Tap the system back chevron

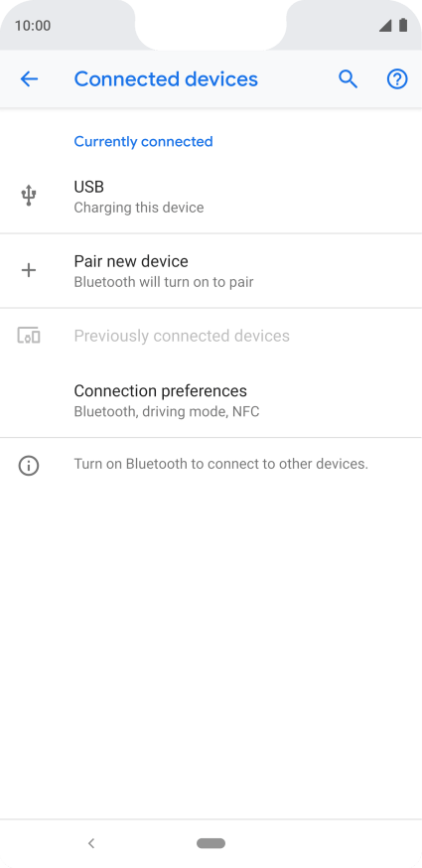(91, 843)
